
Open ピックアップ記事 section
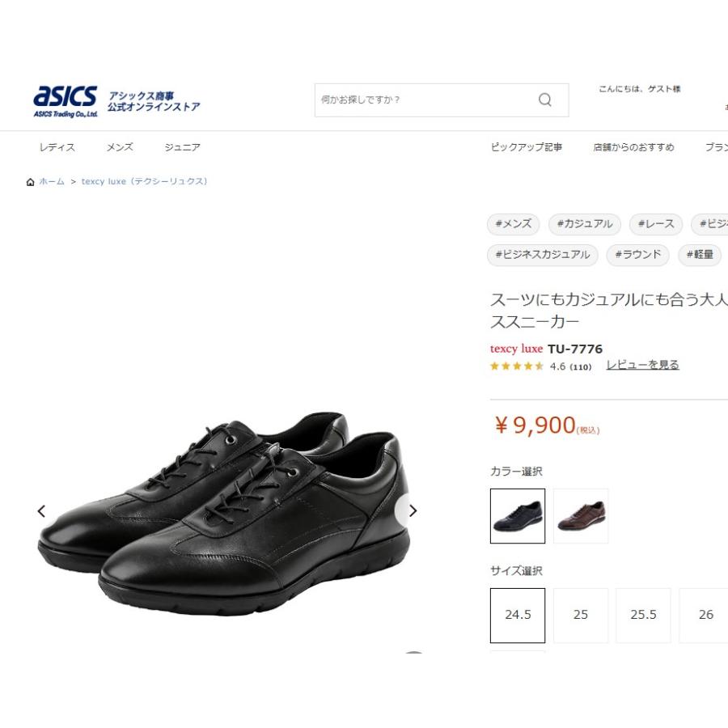[x=527, y=147]
